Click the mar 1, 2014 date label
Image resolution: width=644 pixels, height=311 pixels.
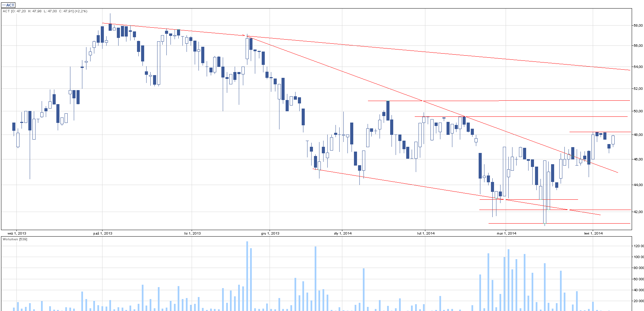pos(506,234)
